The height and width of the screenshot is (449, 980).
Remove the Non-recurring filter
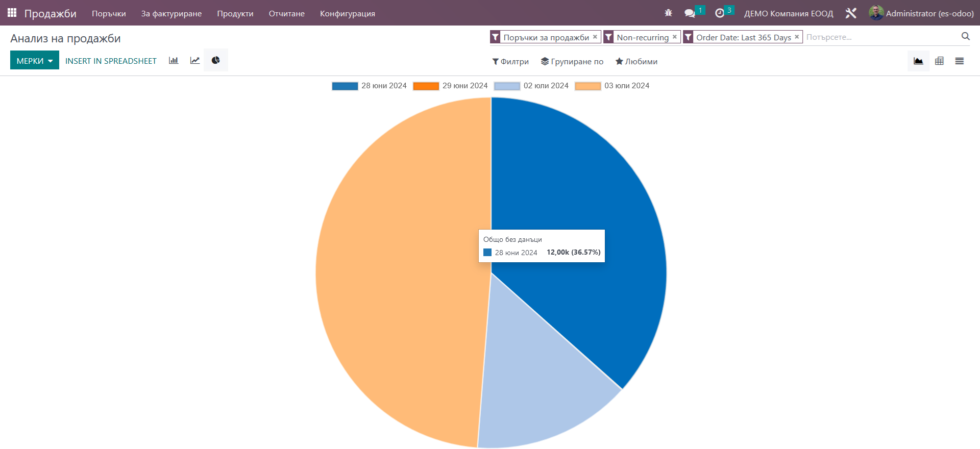pos(675,37)
